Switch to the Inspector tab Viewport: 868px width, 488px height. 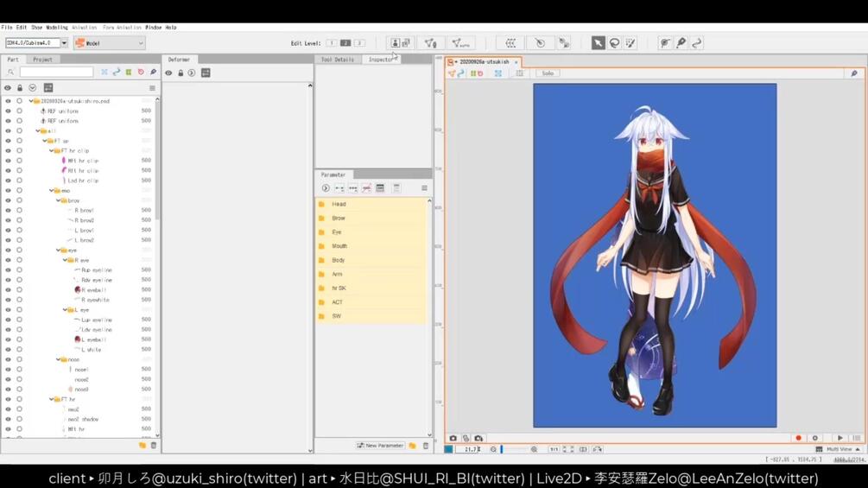point(381,60)
